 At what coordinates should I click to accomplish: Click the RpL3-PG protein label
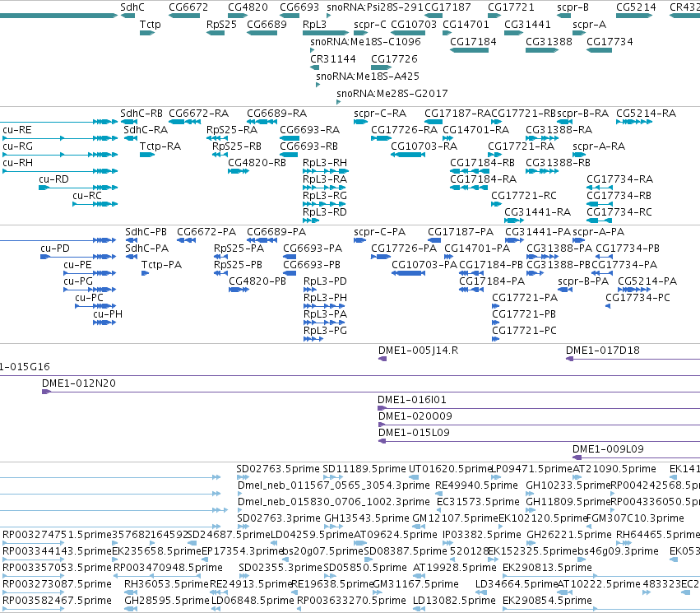325,331
